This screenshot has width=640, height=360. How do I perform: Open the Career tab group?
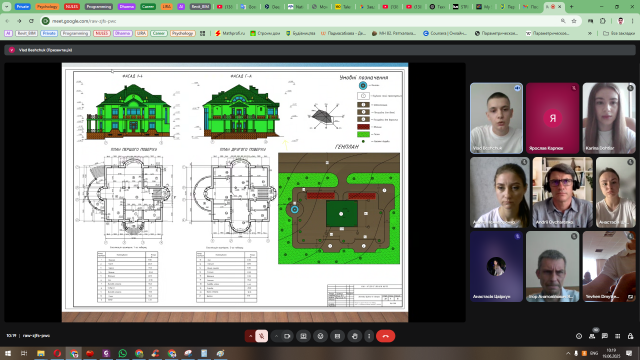pyautogui.click(x=148, y=7)
